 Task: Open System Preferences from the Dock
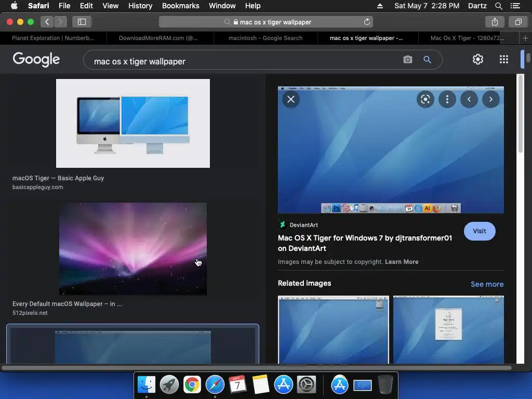[x=307, y=385]
